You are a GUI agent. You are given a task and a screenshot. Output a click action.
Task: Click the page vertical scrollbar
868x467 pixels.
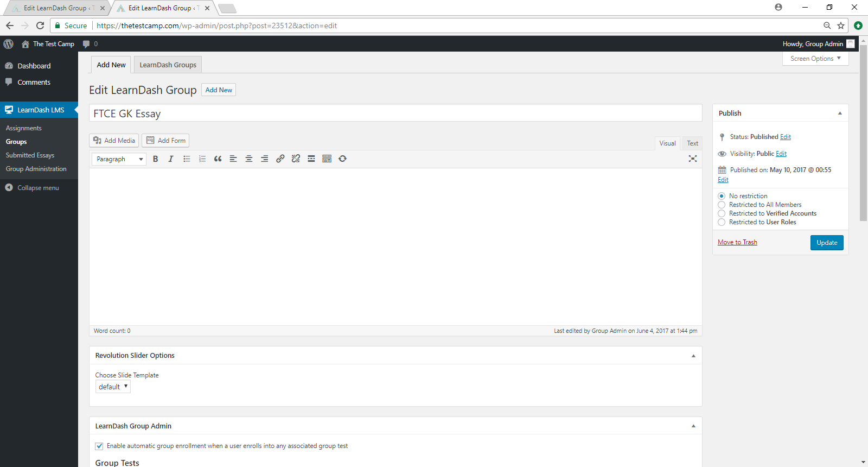(863, 136)
